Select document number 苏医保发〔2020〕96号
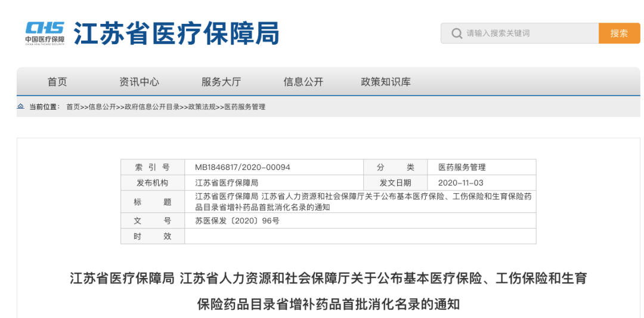 pyautogui.click(x=237, y=221)
